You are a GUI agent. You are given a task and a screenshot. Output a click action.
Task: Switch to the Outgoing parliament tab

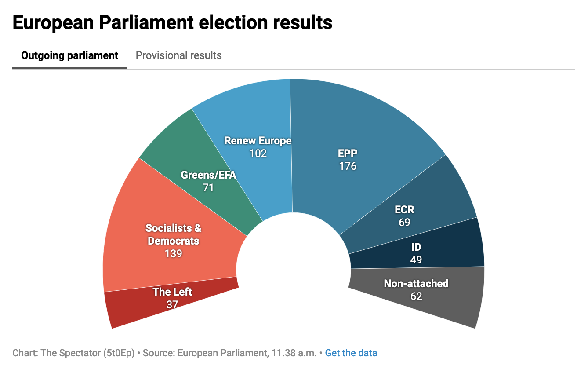coord(69,56)
